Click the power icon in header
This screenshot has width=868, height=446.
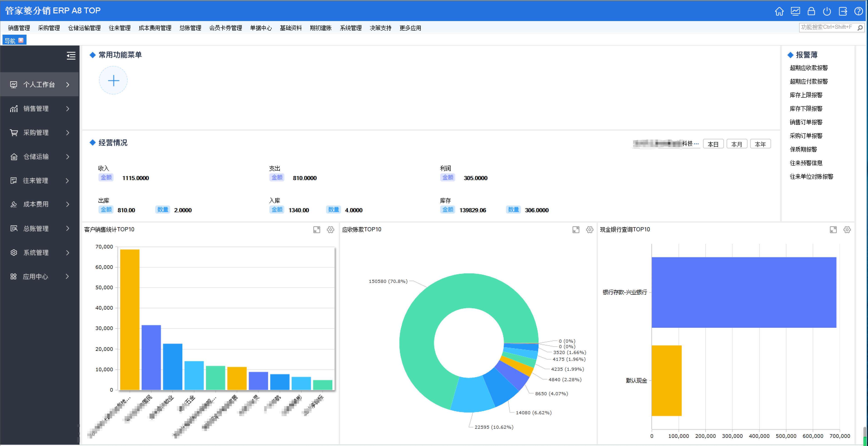827,12
